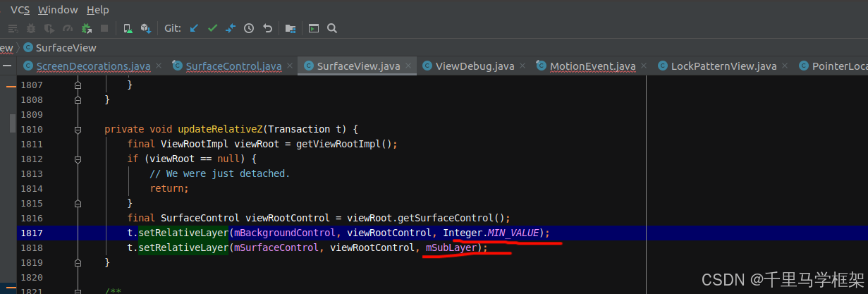Switch to SurfaceControl.java tab

tap(234, 66)
